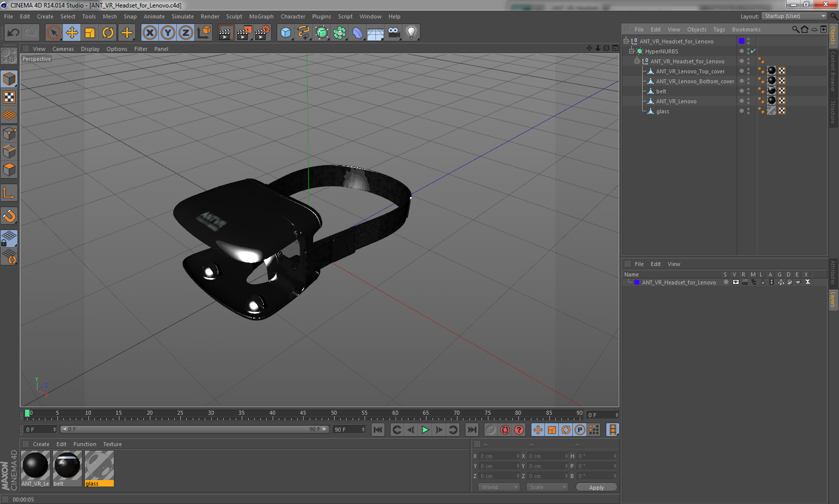Adjust the start frame 0 F stepper
This screenshot has width=839, height=504.
[55, 430]
